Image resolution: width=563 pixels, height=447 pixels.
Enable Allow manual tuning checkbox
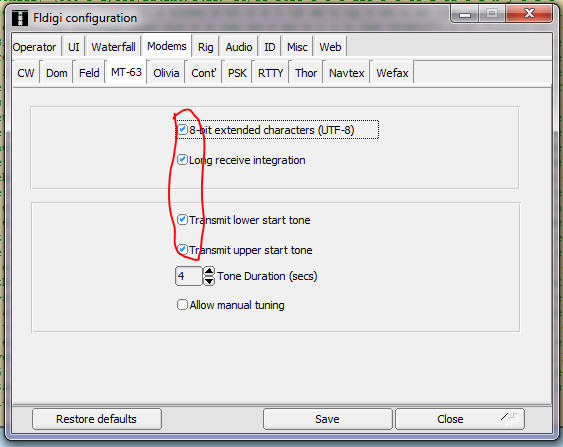182,304
